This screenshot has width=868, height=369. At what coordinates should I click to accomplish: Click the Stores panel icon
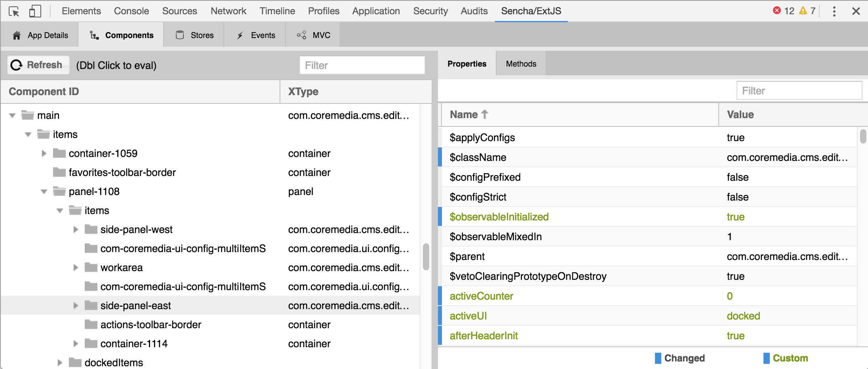point(179,35)
